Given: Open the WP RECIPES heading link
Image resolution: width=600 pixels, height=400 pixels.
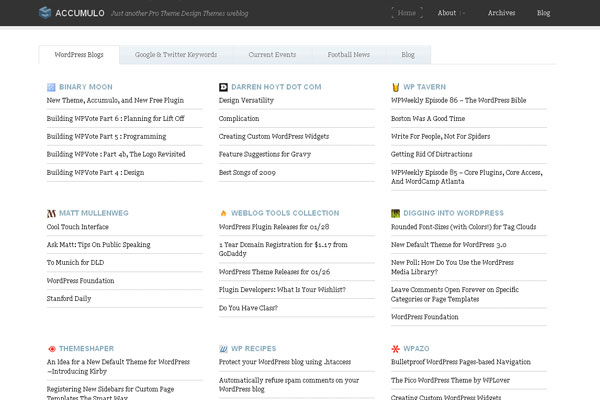Looking at the screenshot, I should click(x=253, y=349).
